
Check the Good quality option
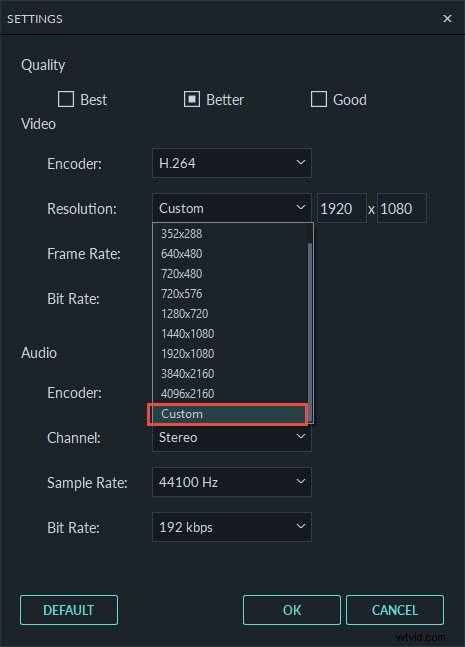tap(319, 99)
